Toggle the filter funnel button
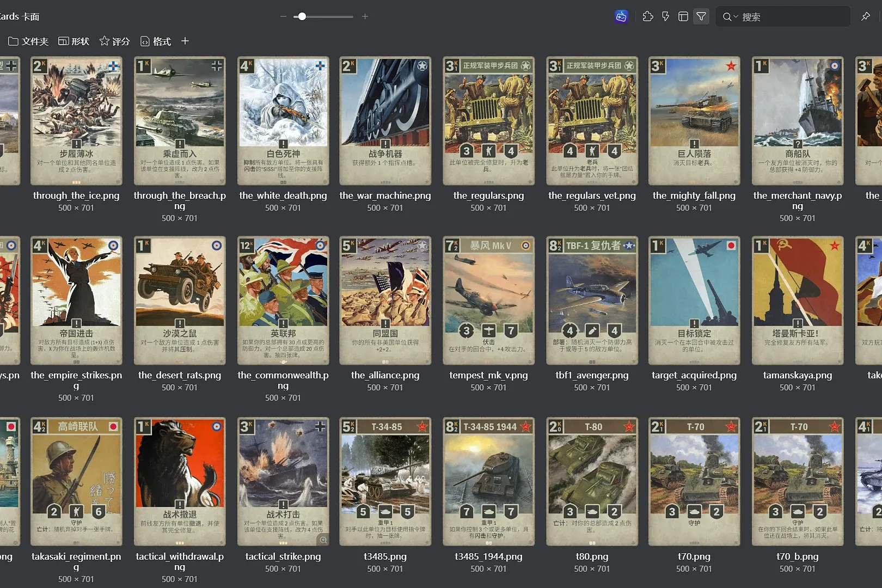The height and width of the screenshot is (588, 882). (701, 17)
